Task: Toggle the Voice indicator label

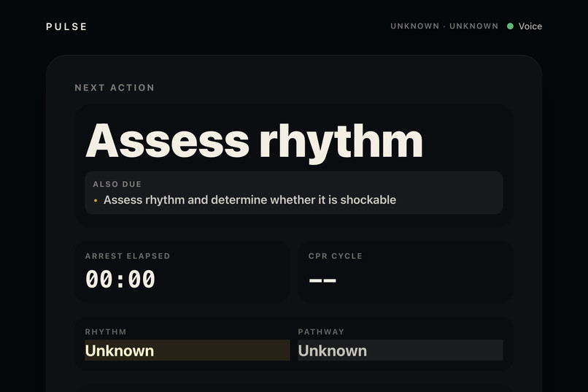Action: point(530,26)
